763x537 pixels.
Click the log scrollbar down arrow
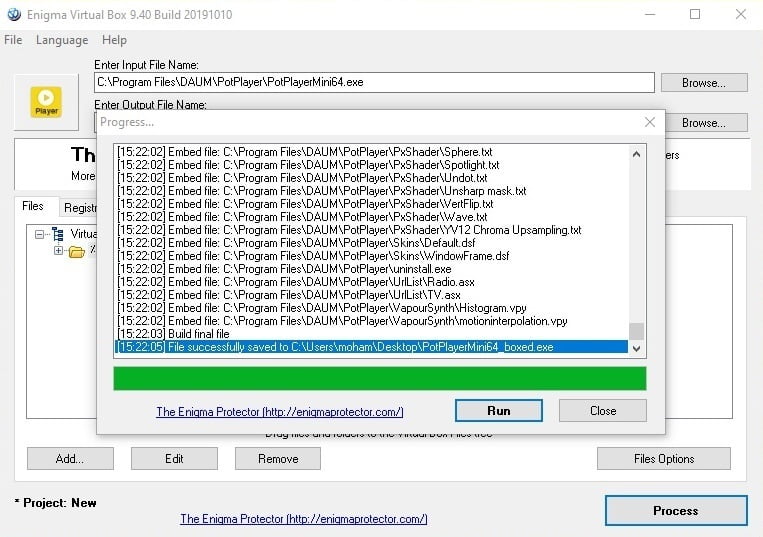point(636,348)
